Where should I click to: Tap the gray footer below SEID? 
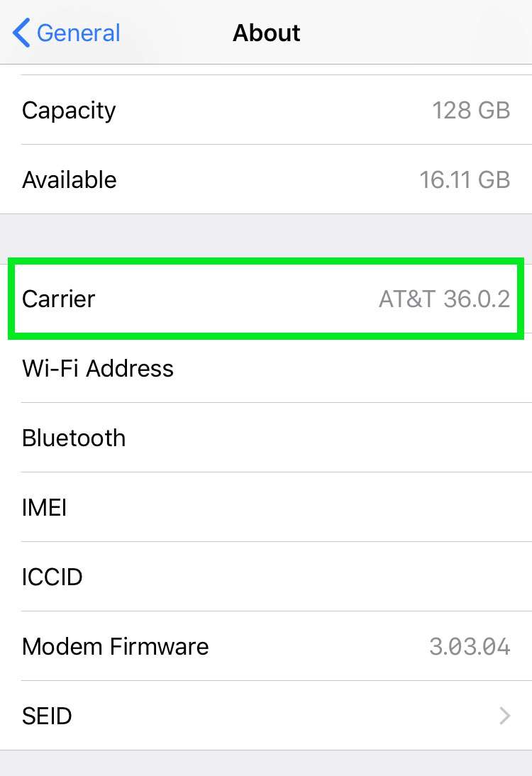[x=266, y=763]
